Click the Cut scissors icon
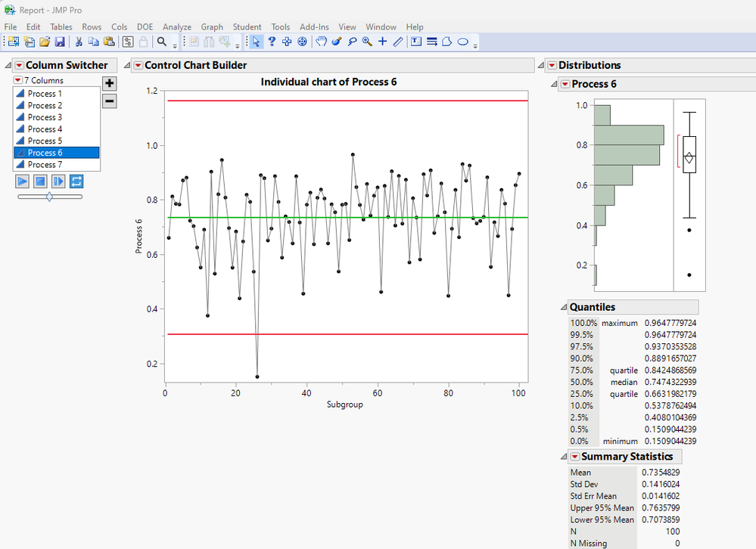 click(79, 42)
